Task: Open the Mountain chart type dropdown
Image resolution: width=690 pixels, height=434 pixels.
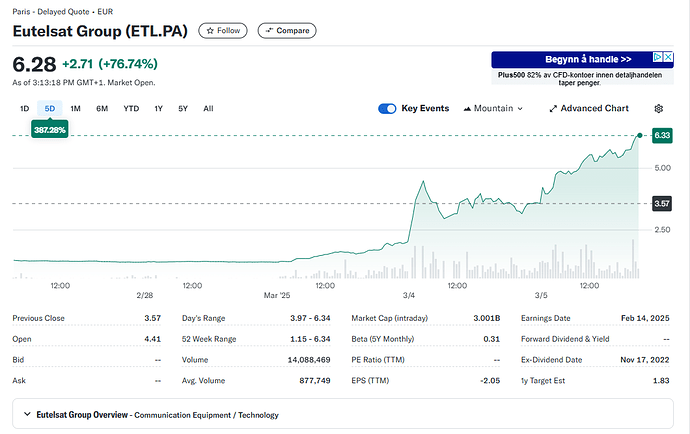Action: [x=493, y=109]
